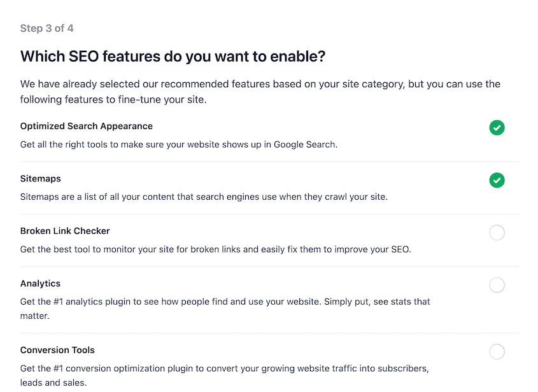The image size is (538, 392).
Task: Click the Conversion Tools title
Action: click(57, 350)
